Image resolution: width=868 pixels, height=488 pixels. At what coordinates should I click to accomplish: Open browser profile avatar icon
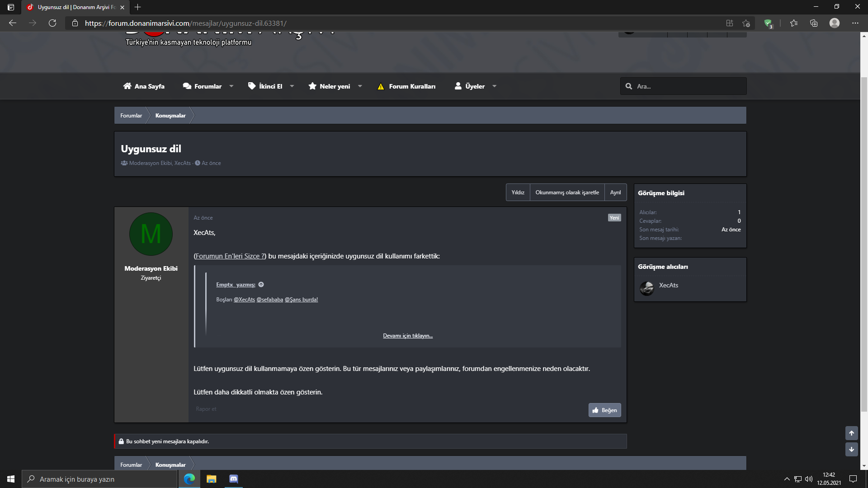[x=835, y=23]
